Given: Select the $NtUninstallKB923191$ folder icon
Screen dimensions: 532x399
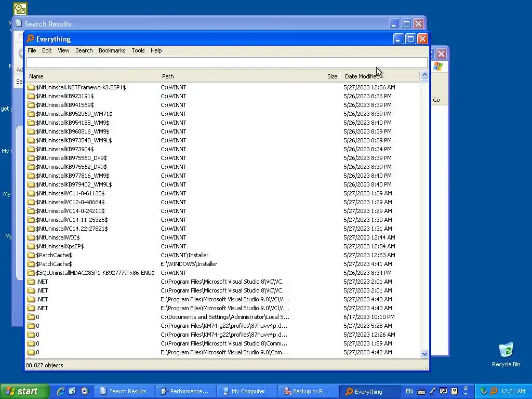Looking at the screenshot, I should pos(31,96).
